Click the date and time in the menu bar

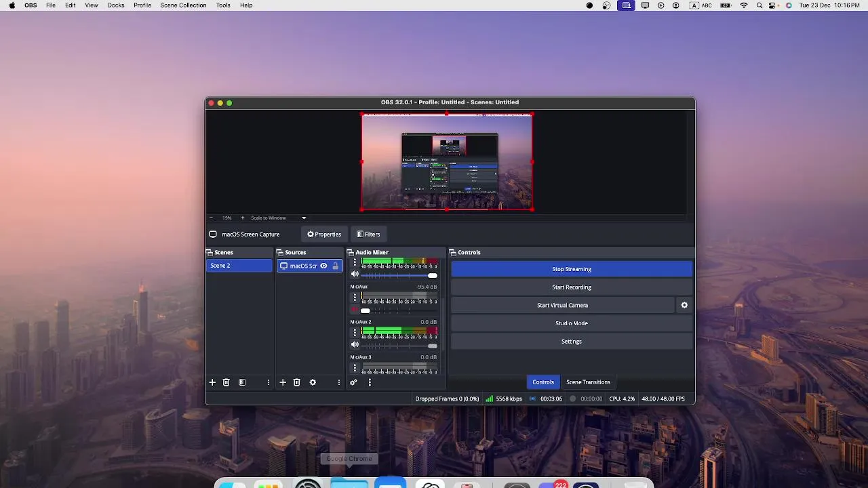[830, 5]
